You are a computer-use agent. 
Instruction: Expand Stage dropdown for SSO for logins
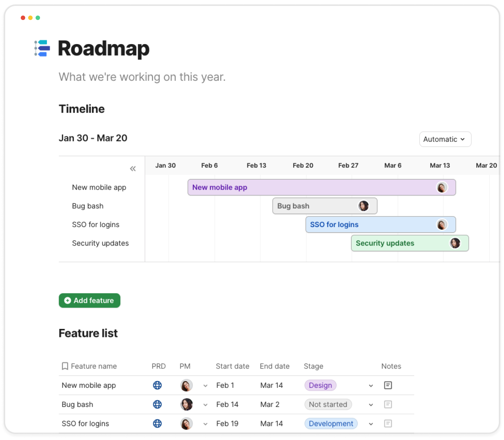pyautogui.click(x=371, y=424)
